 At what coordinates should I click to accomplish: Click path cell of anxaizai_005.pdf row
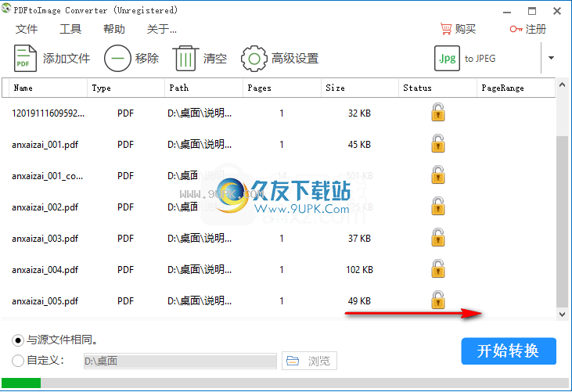point(200,300)
